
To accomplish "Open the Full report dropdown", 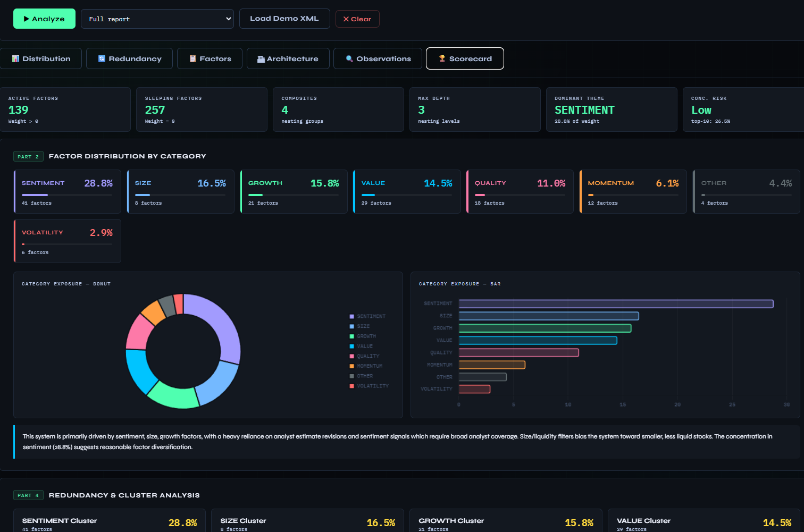I will point(157,19).
